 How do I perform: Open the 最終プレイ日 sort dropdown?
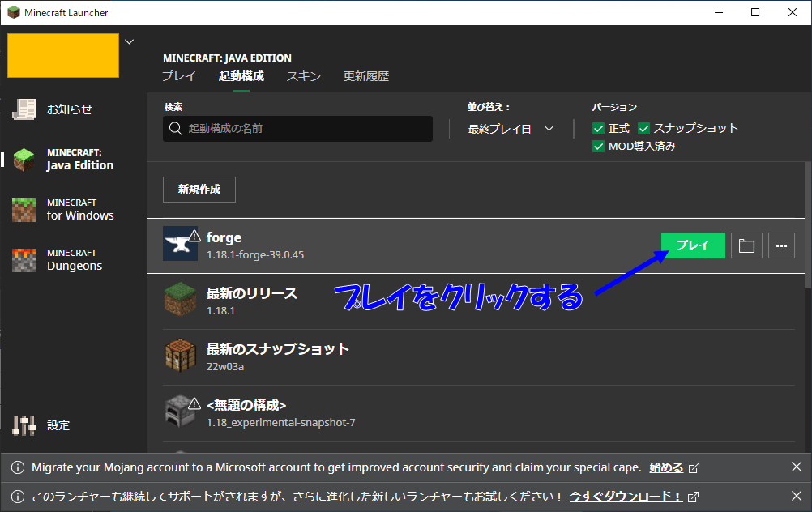[511, 129]
